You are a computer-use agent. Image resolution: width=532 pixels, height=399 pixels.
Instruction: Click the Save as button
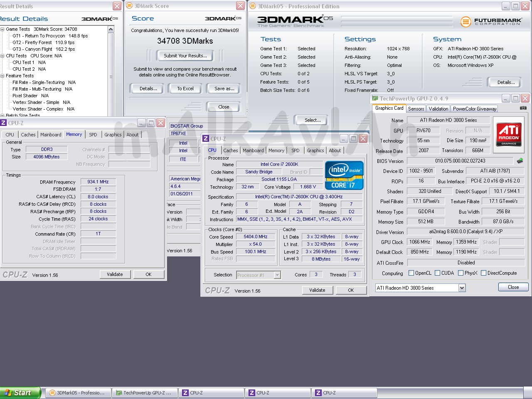tap(224, 89)
